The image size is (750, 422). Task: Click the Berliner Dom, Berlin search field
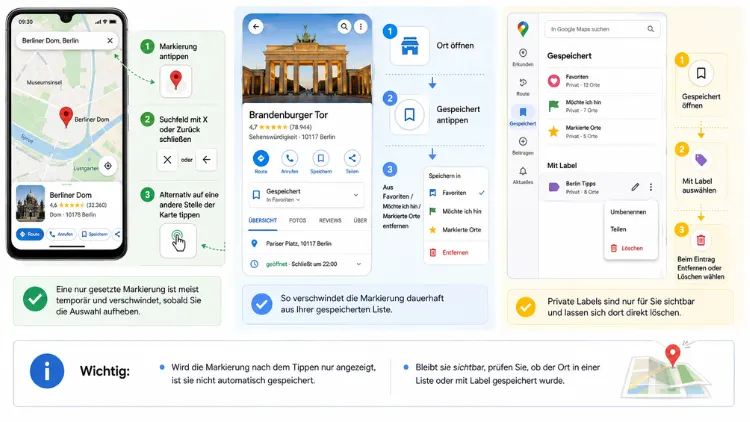pyautogui.click(x=67, y=41)
